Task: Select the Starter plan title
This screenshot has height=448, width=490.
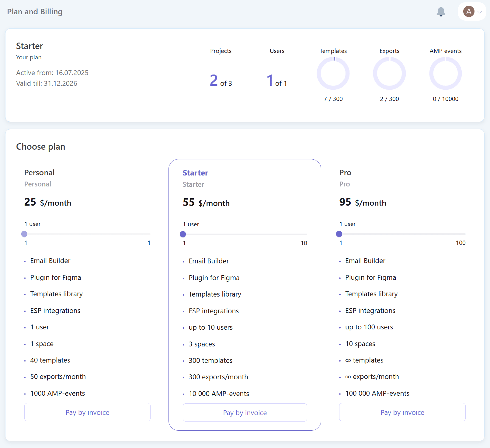Action: (195, 173)
